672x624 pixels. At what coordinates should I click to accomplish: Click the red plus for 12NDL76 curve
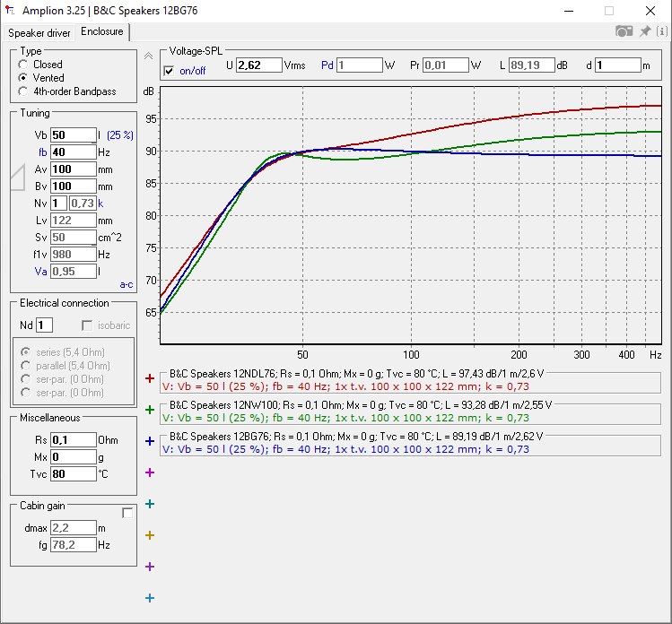click(150, 378)
